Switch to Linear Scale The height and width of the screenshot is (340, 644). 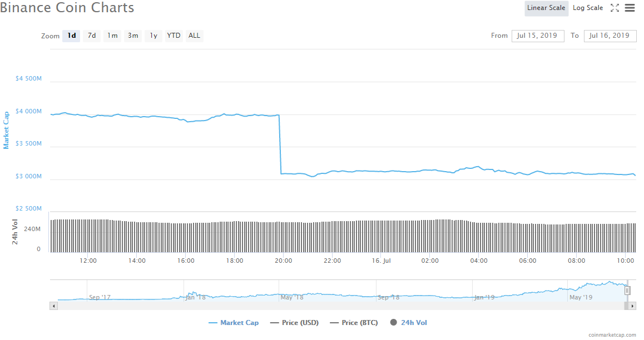[x=546, y=8]
